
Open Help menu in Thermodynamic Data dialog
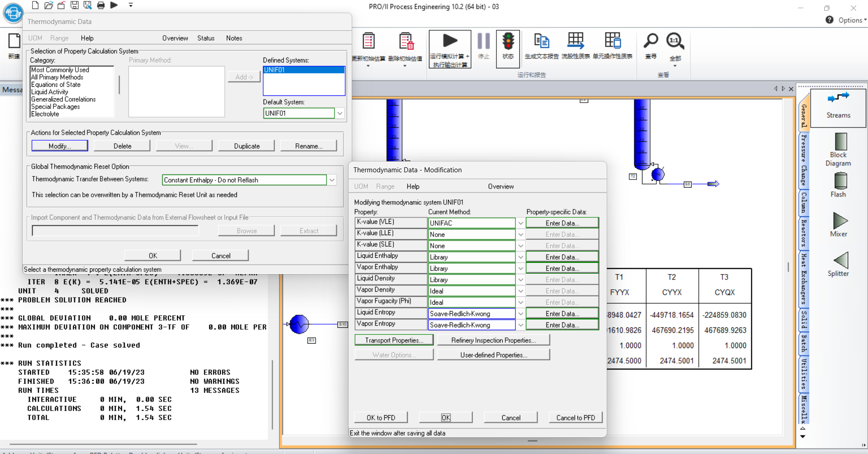coord(87,38)
